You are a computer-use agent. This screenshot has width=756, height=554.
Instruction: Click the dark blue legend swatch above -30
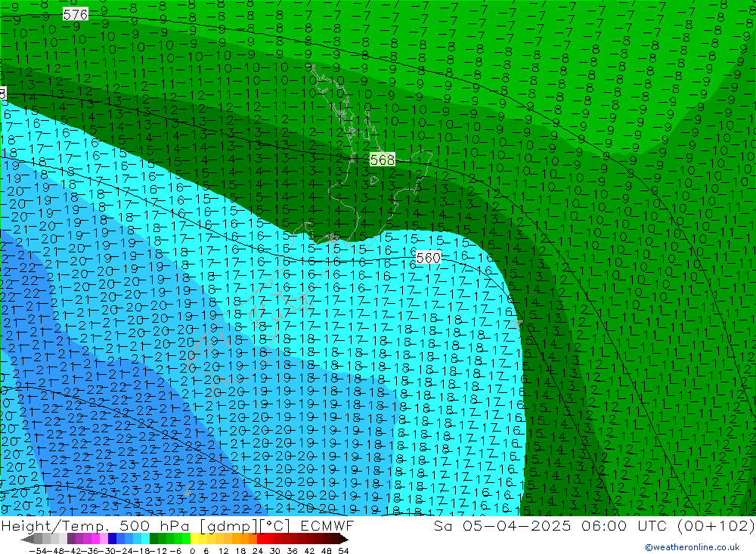click(112, 540)
